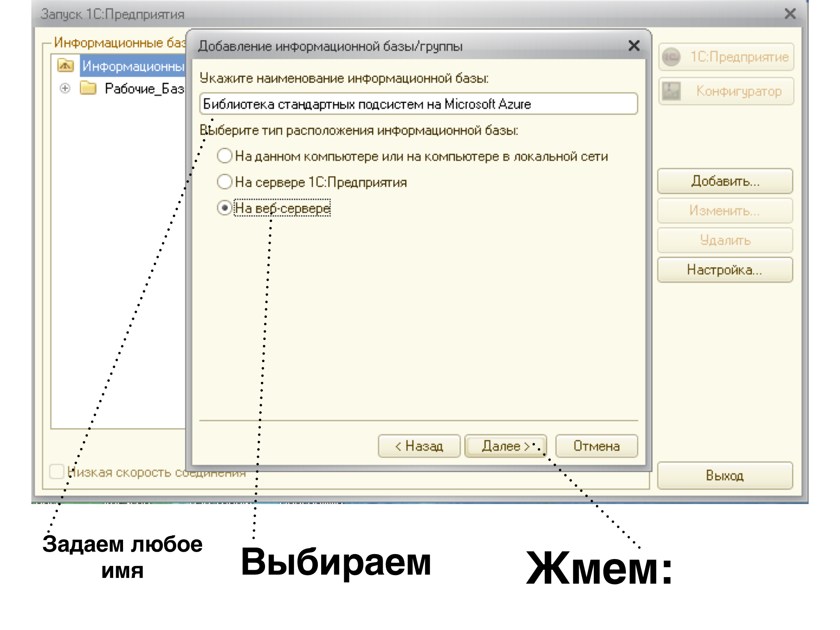Image resolution: width=840 pixels, height=630 pixels.
Task: Click the yellow folder icon of 'Рабочие_Баз'
Action: [88, 88]
